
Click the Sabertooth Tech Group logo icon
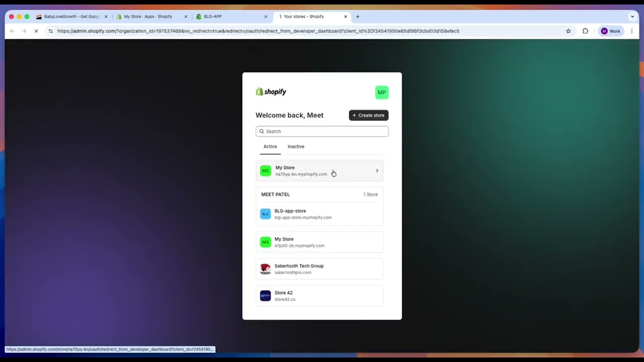pos(265,269)
